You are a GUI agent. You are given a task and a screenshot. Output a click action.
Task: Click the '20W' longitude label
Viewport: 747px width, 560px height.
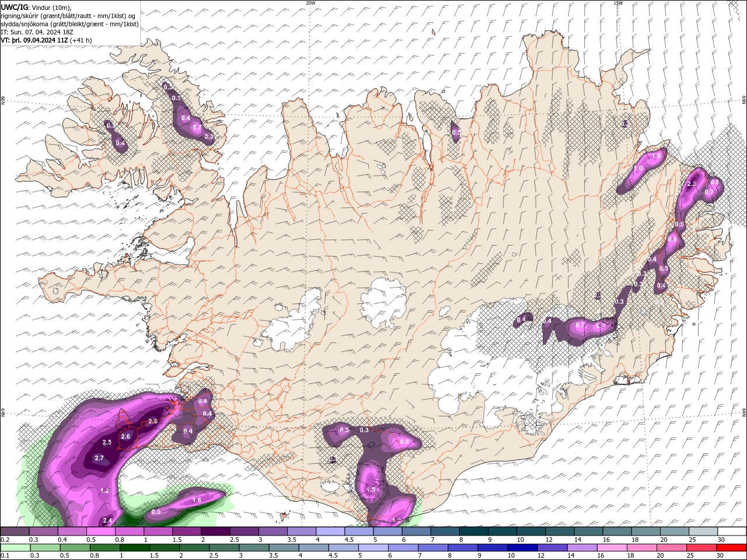coord(310,3)
